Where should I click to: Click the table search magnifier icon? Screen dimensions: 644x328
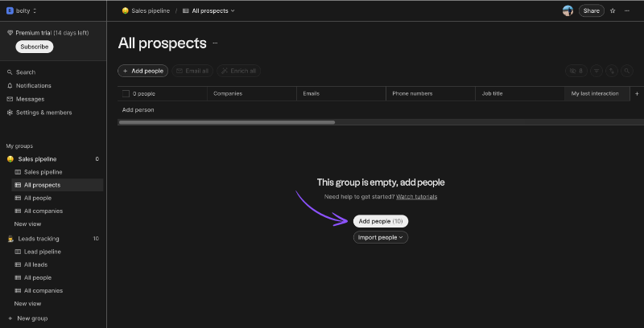(627, 71)
